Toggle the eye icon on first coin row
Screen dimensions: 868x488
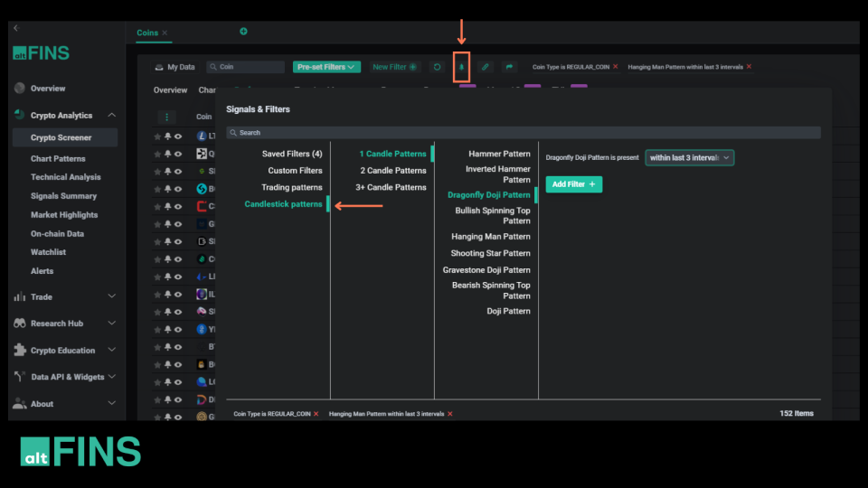(x=178, y=136)
